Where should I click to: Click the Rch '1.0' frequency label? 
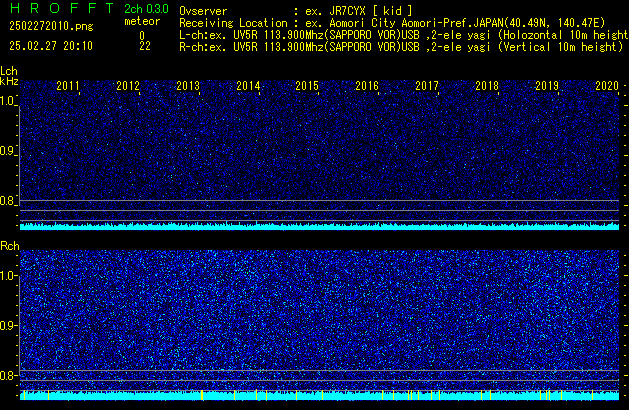coord(8,276)
